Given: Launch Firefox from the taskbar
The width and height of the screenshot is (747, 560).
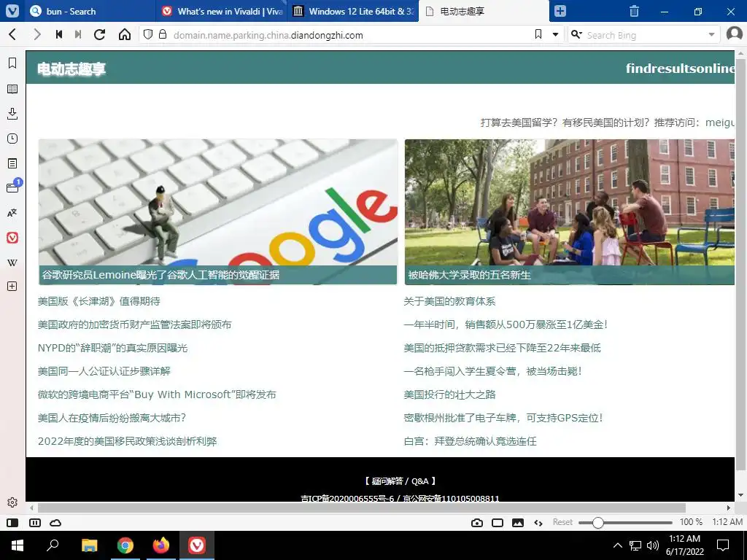Looking at the screenshot, I should [x=161, y=545].
